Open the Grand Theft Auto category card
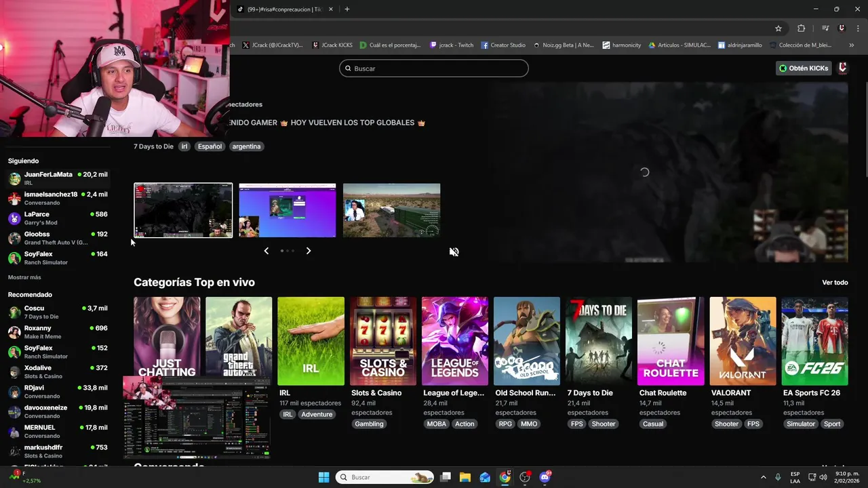This screenshot has height=488, width=868. pos(239,337)
